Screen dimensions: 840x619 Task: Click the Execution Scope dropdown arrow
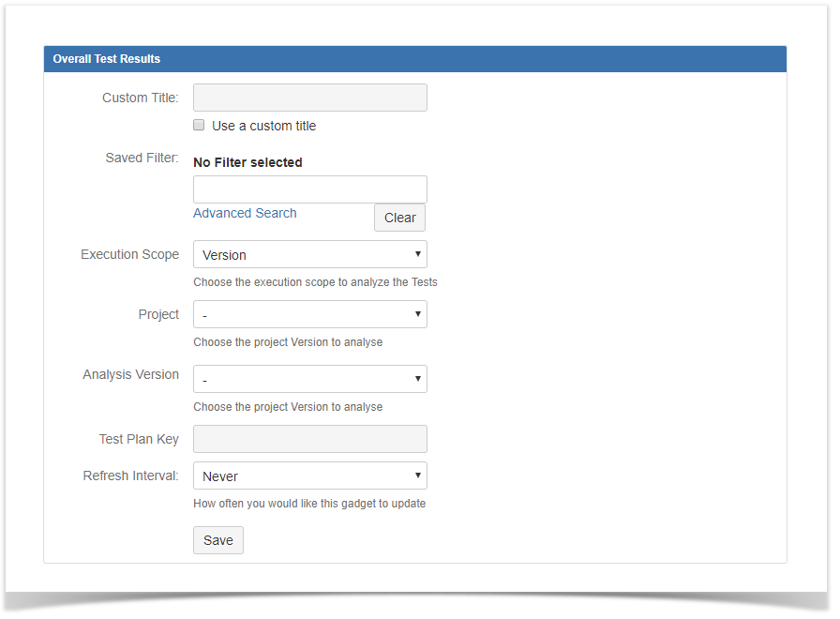(418, 254)
